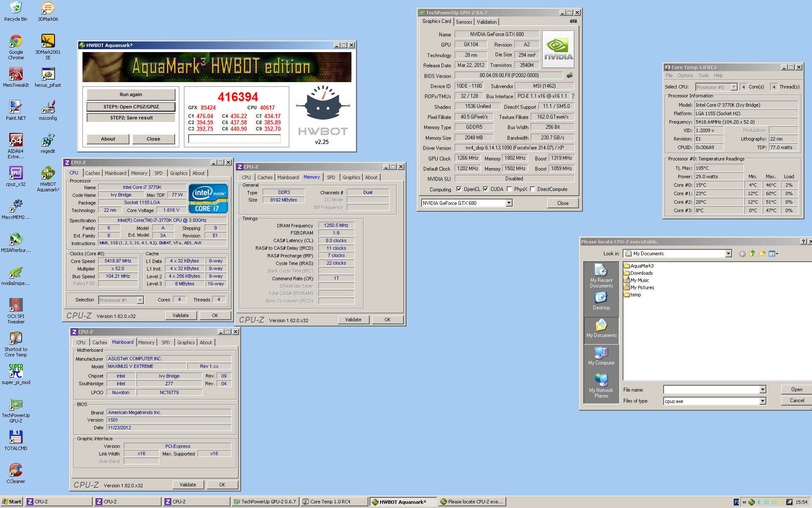This screenshot has height=508, width=812.
Task: Click the File name input field
Action: [711, 389]
